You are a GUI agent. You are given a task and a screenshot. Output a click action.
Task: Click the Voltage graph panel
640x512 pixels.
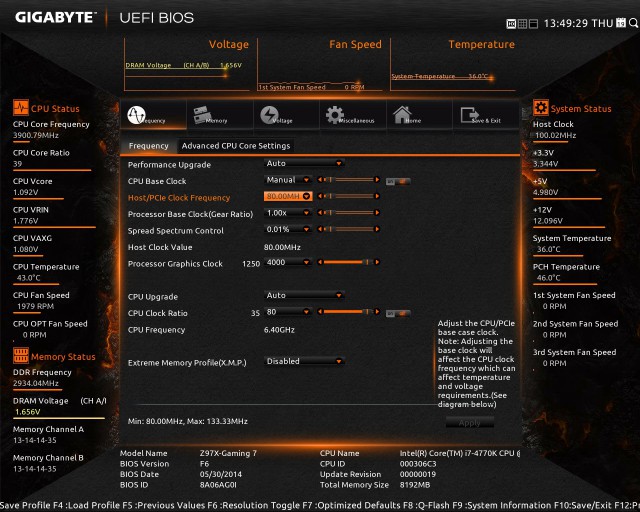click(187, 65)
